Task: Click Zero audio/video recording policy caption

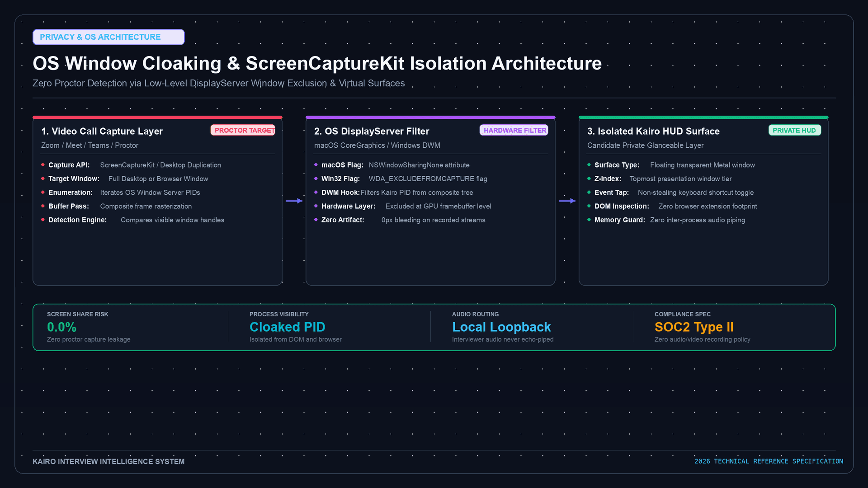Action: [703, 339]
